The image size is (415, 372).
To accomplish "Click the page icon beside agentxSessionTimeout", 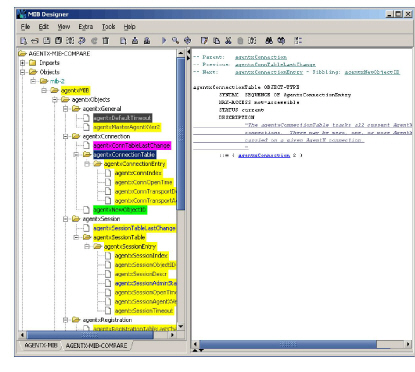I will coord(108,311).
